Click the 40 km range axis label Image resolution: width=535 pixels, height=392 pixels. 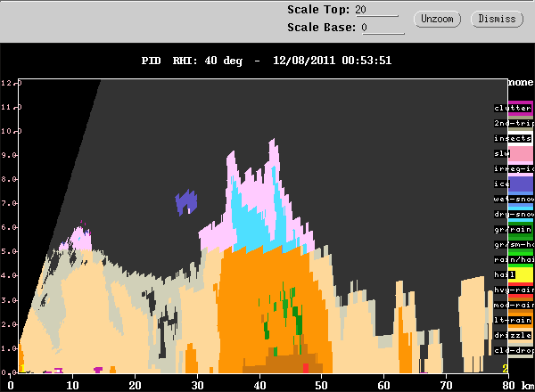(x=259, y=386)
